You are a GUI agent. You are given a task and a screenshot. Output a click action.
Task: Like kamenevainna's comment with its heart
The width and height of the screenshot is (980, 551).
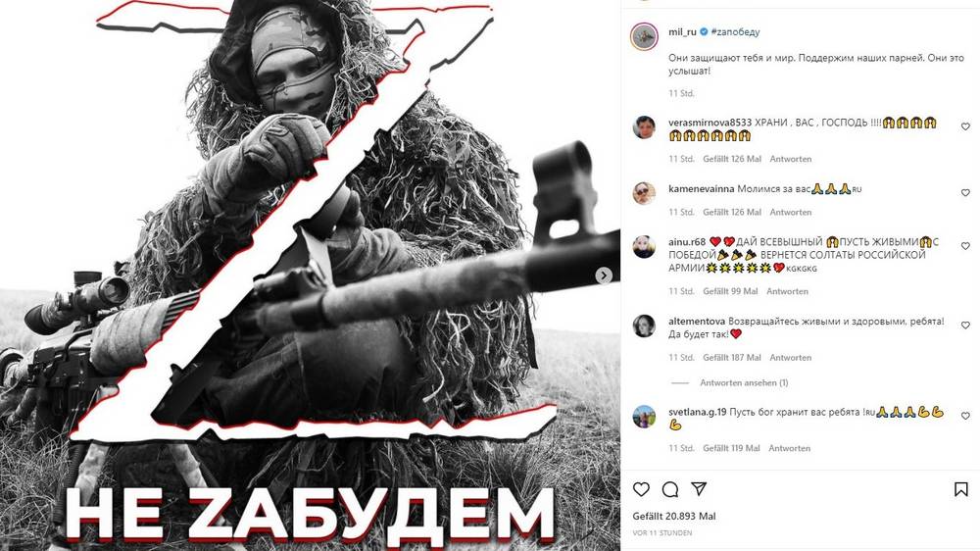coord(965,192)
